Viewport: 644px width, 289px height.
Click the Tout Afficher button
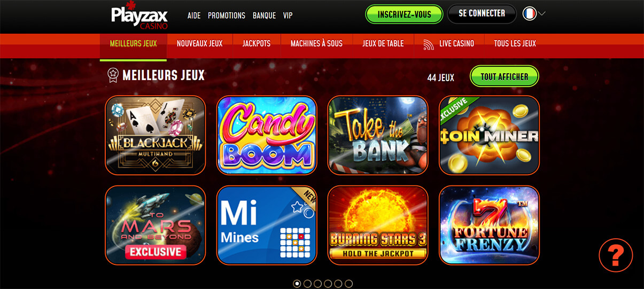pos(505,76)
